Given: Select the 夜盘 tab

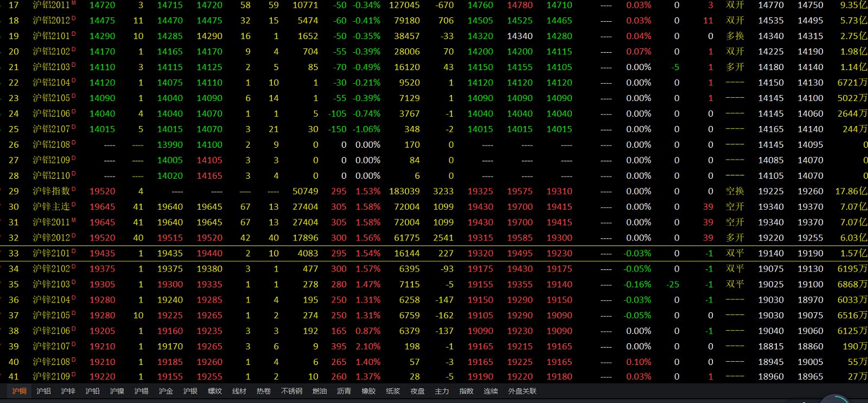Looking at the screenshot, I should 418,391.
